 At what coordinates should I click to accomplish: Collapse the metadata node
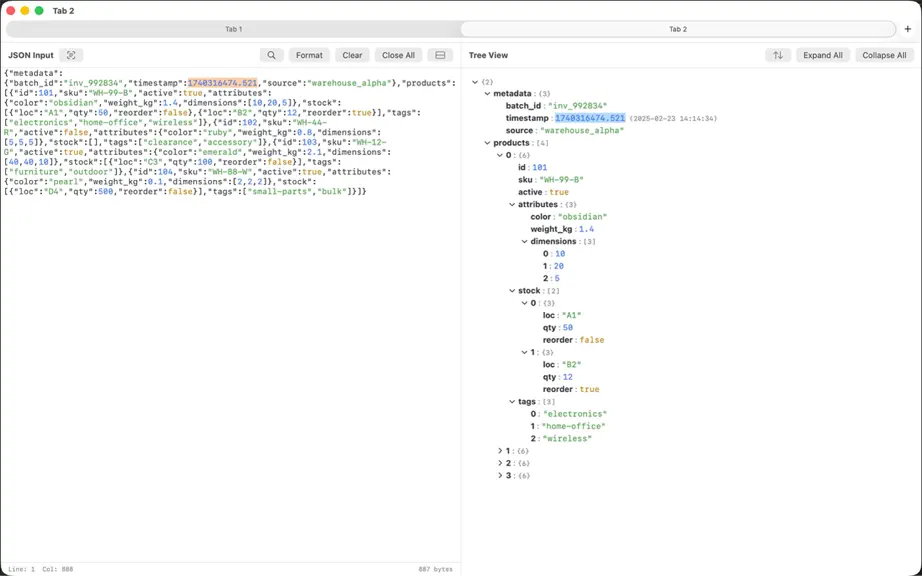tap(487, 93)
